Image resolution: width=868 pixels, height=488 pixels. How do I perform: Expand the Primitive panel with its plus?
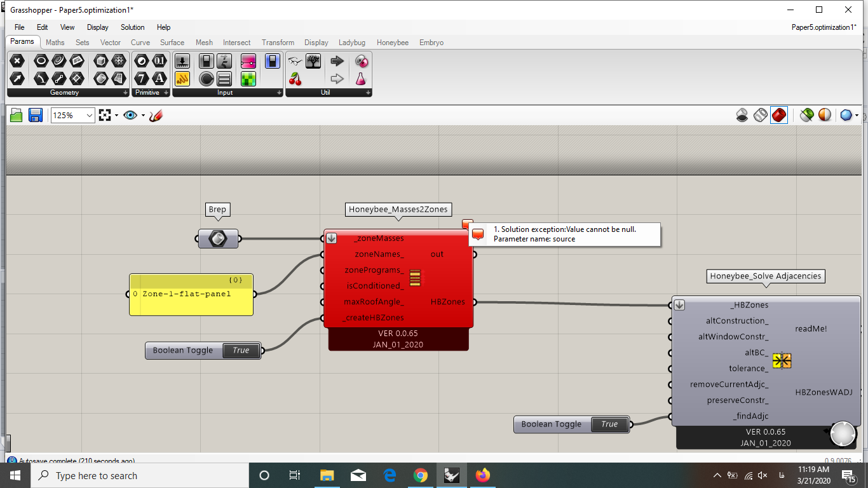(166, 93)
